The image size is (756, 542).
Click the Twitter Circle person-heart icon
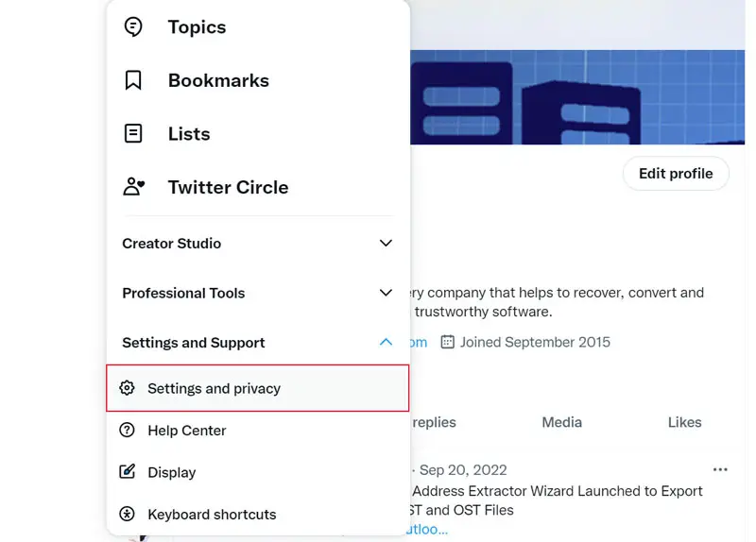[134, 186]
